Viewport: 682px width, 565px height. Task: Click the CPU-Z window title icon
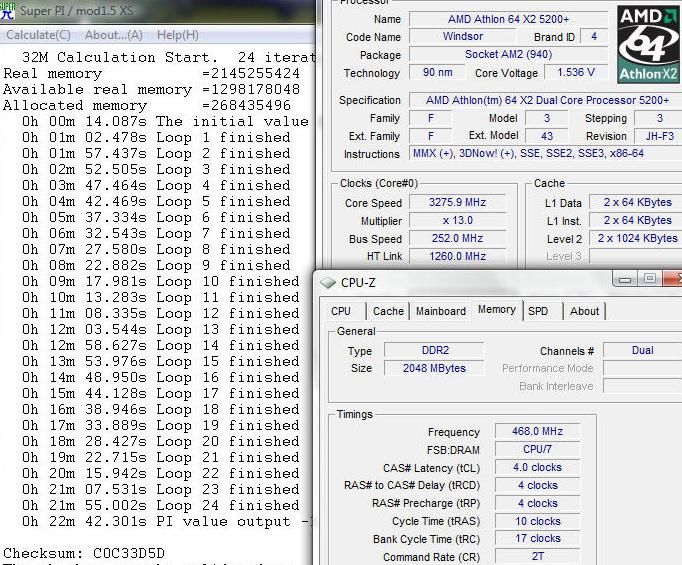tap(328, 283)
